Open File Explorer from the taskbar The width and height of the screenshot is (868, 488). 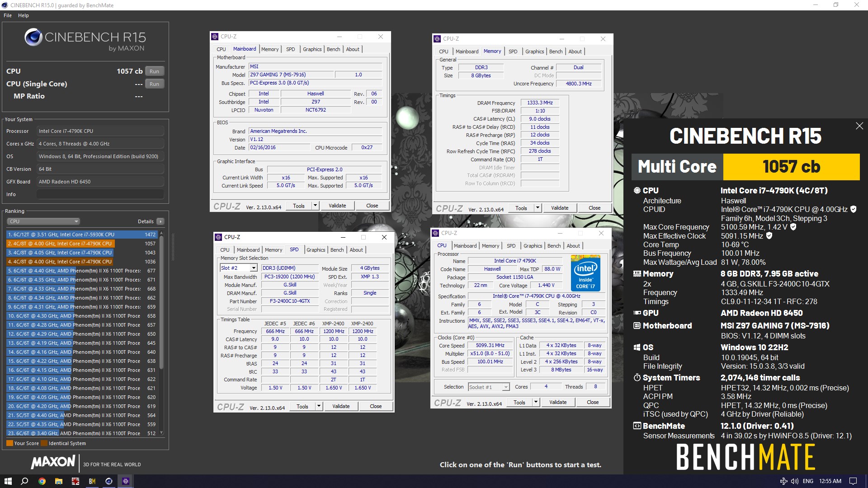[59, 481]
